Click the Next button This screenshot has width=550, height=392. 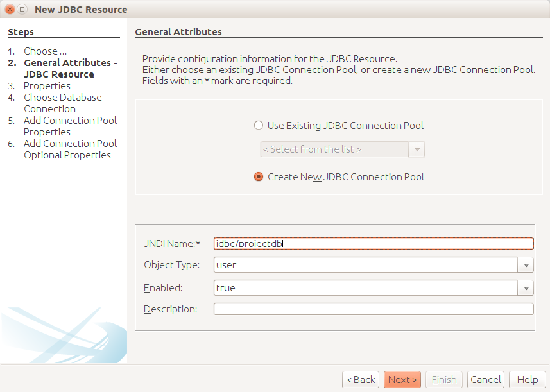[402, 379]
